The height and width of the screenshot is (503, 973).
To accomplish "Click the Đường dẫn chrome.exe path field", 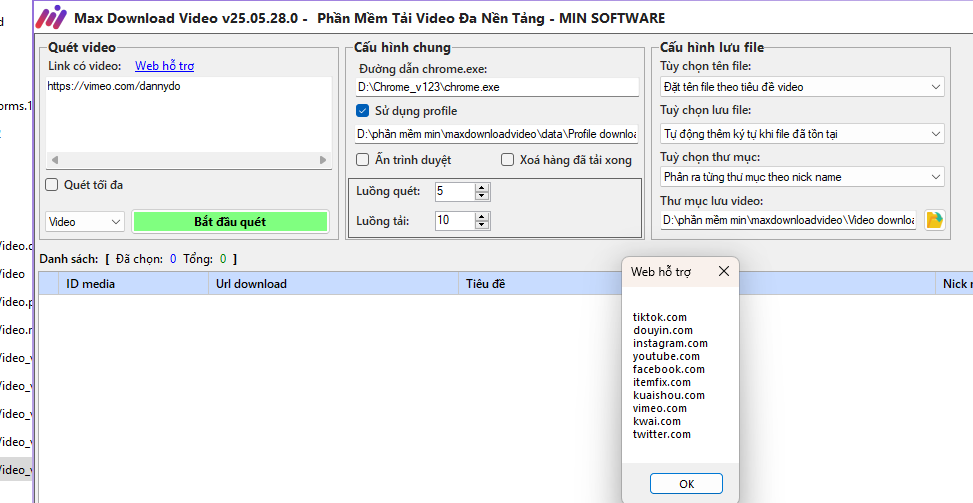I will click(x=496, y=87).
